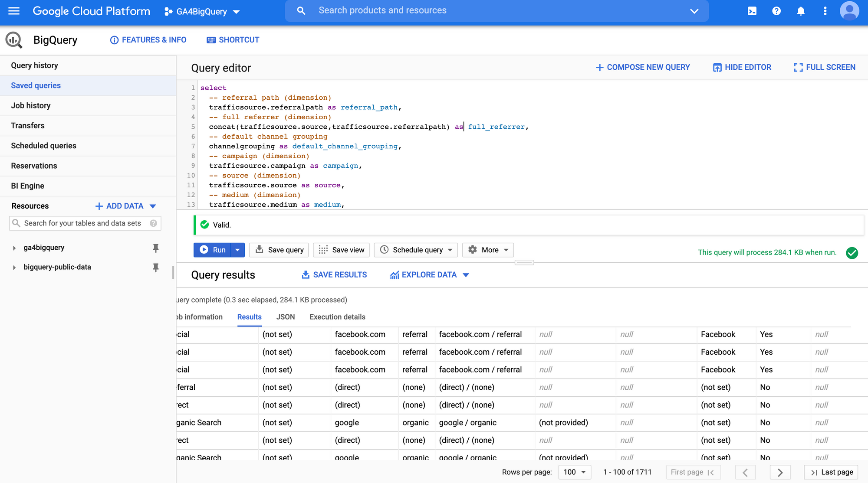Expand the search bar dropdown chevron
This screenshot has width=868, height=483.
(x=694, y=11)
